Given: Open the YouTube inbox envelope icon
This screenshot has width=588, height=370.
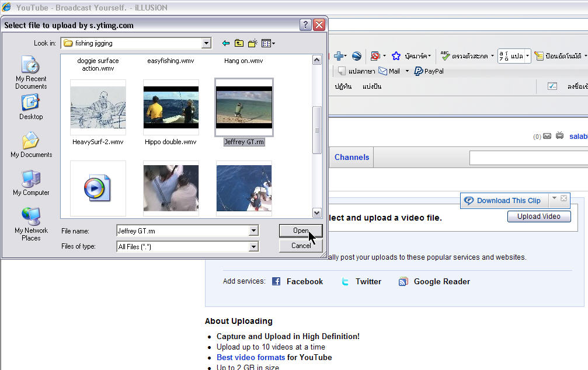Looking at the screenshot, I should coord(547,136).
